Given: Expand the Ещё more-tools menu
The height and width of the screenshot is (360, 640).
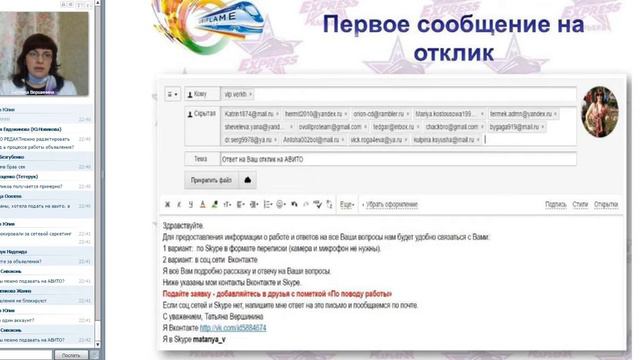Looking at the screenshot, I should (347, 204).
